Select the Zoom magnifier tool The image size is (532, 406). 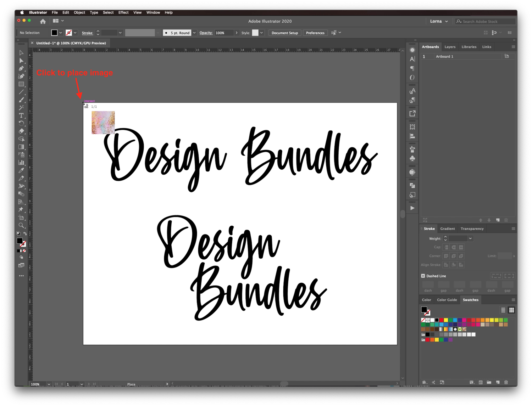point(21,225)
